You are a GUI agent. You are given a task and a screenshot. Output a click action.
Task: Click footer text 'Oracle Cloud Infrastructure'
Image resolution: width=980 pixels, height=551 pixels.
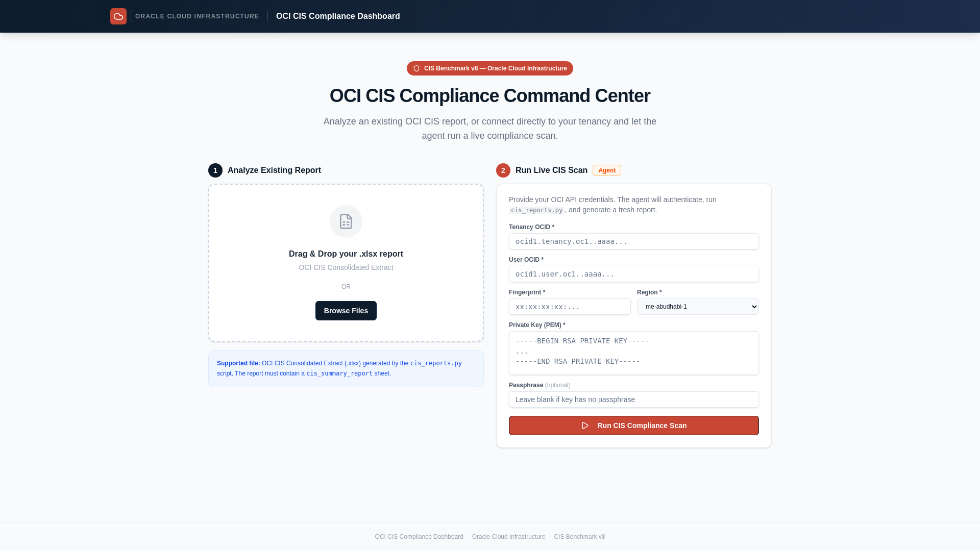(x=508, y=537)
